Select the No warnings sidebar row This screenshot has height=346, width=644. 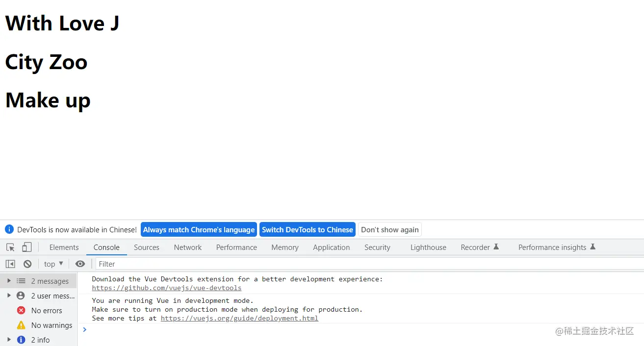click(38, 325)
